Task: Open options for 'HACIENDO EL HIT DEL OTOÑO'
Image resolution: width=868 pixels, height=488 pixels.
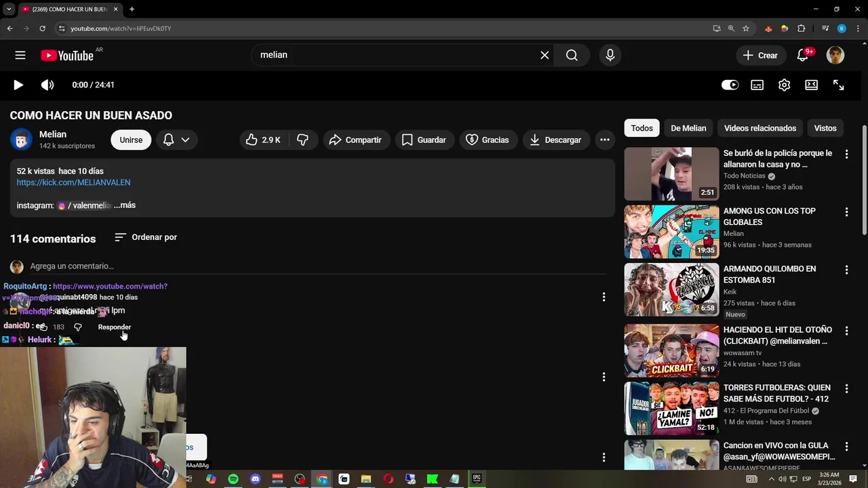Action: 846,331
